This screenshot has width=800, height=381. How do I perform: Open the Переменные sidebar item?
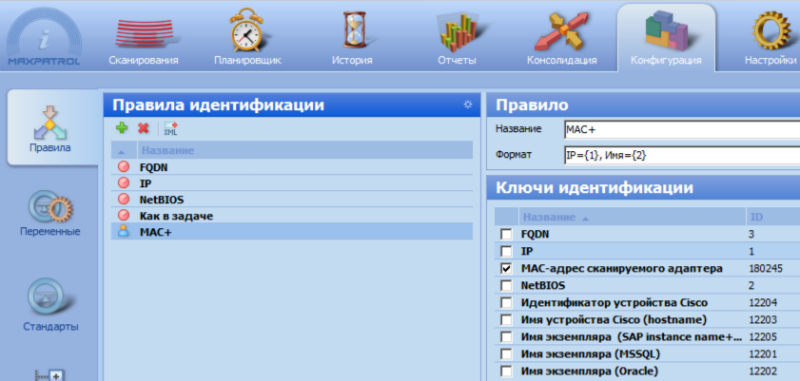49,213
